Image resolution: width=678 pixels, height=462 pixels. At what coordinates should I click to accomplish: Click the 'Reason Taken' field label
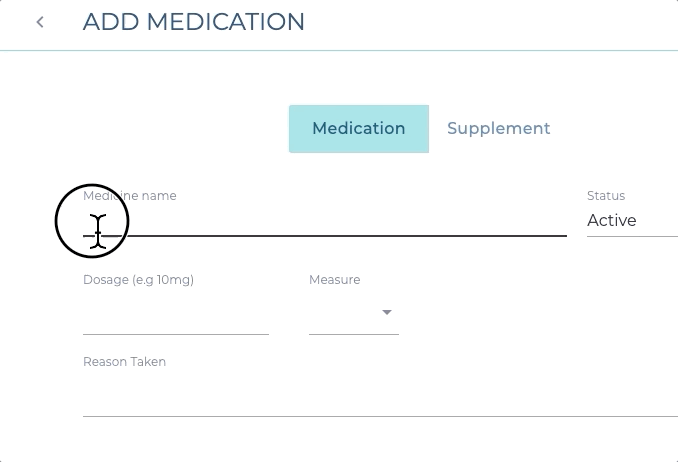[x=124, y=362]
